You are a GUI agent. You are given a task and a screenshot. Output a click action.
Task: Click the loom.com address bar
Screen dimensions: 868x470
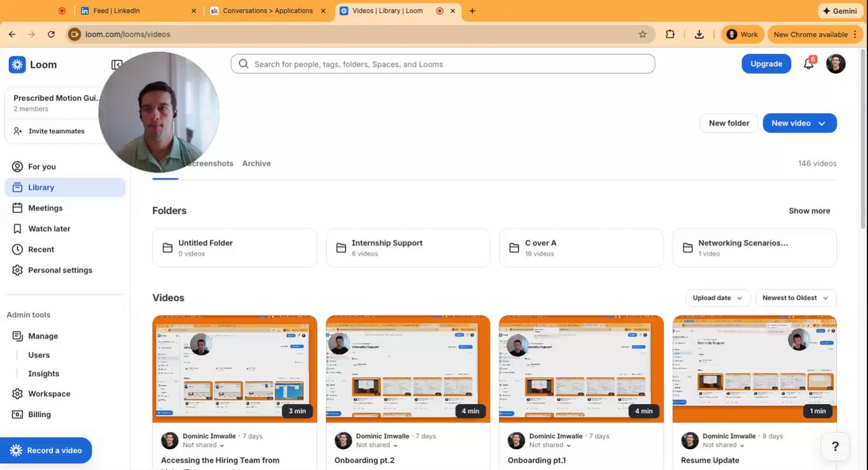tap(359, 34)
